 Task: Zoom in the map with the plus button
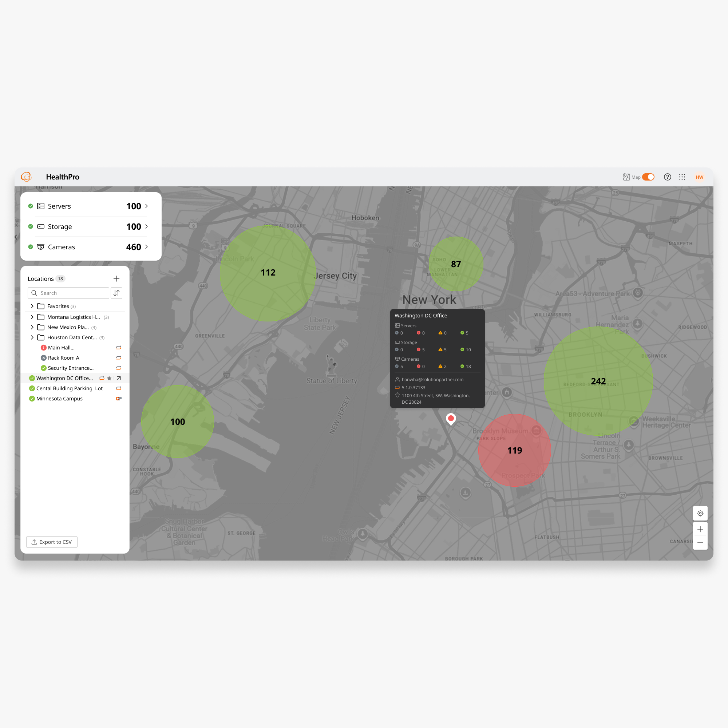[x=700, y=529]
